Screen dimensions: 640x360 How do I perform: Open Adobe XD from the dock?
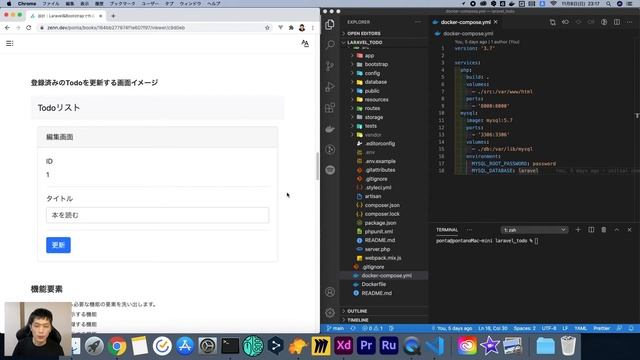pyautogui.click(x=343, y=346)
